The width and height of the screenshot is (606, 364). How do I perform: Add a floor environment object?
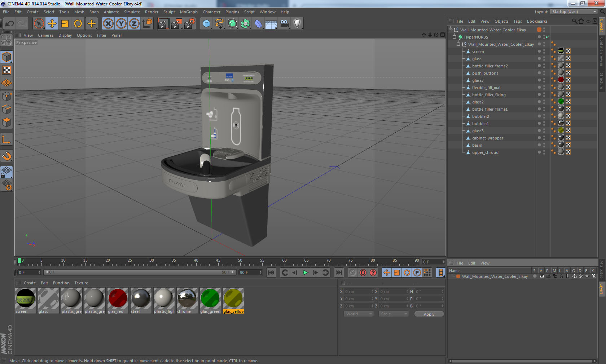271,24
